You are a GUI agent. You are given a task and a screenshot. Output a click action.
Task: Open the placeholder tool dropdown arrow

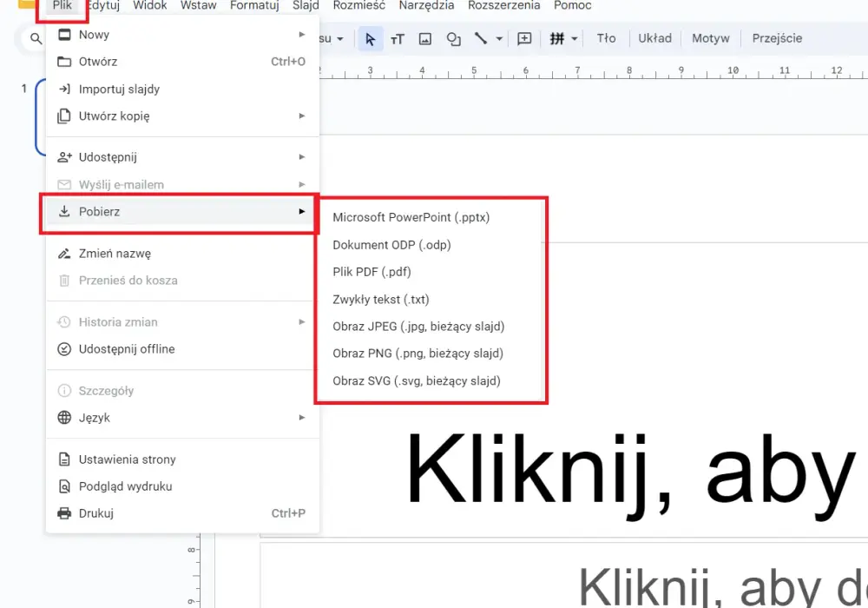coord(574,39)
